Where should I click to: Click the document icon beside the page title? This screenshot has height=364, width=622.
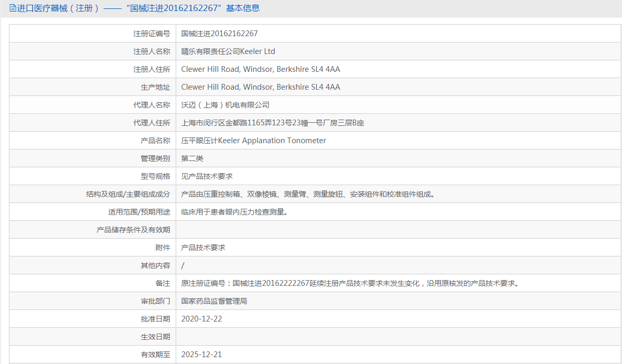13,8
